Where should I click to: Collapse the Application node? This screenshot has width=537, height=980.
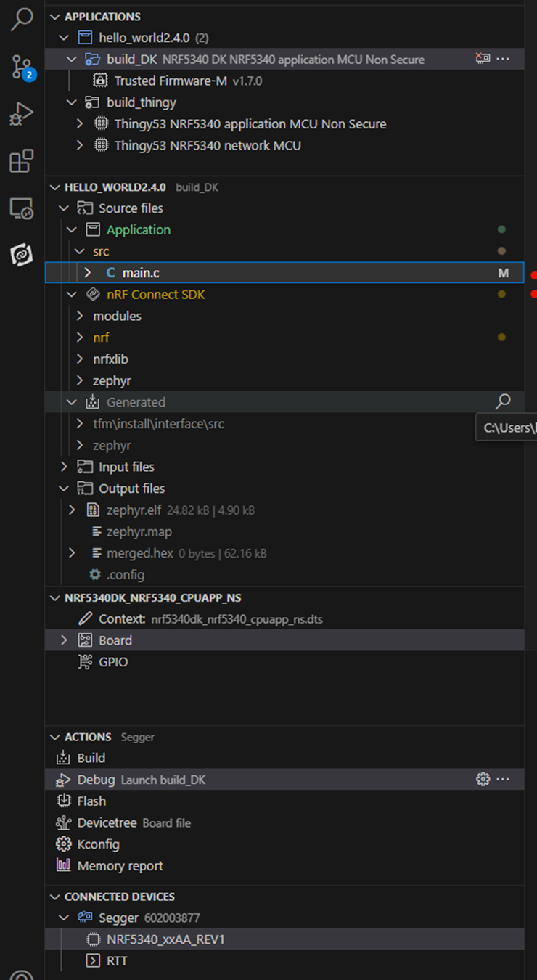[71, 230]
